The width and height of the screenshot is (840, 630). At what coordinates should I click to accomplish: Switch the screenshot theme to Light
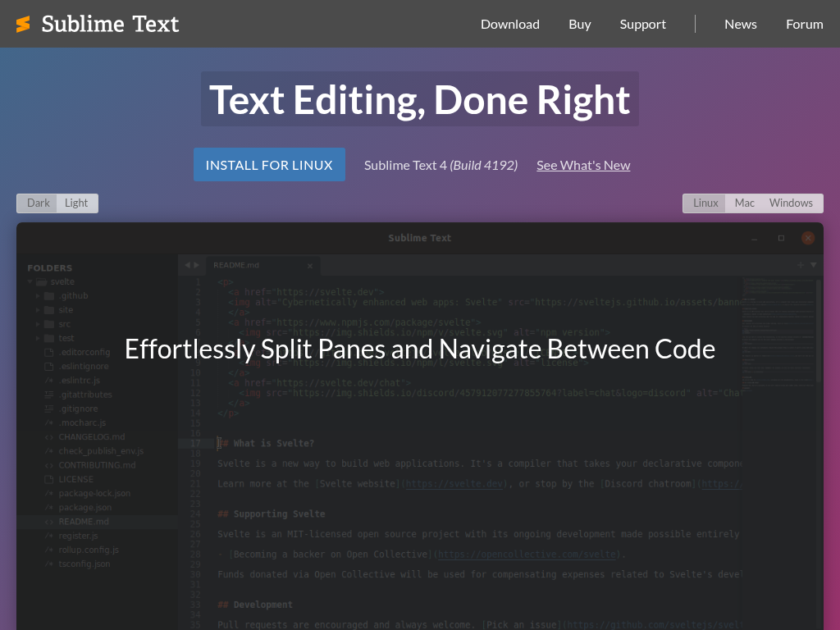pyautogui.click(x=76, y=203)
